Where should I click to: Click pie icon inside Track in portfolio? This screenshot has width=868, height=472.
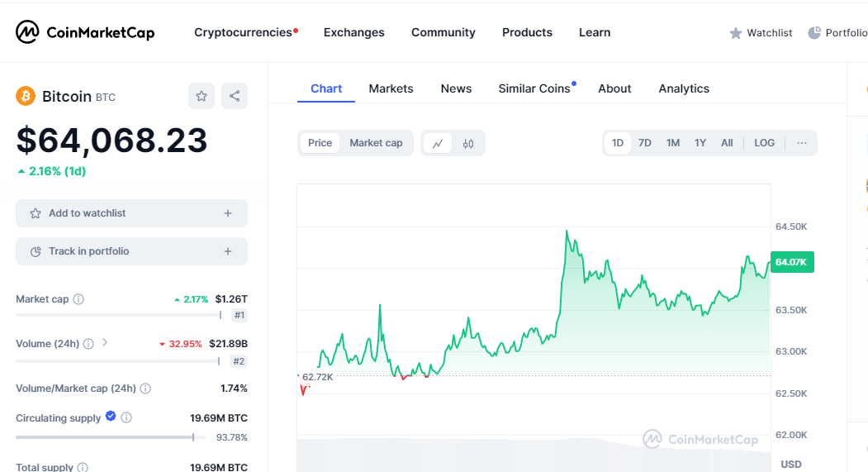click(x=36, y=251)
